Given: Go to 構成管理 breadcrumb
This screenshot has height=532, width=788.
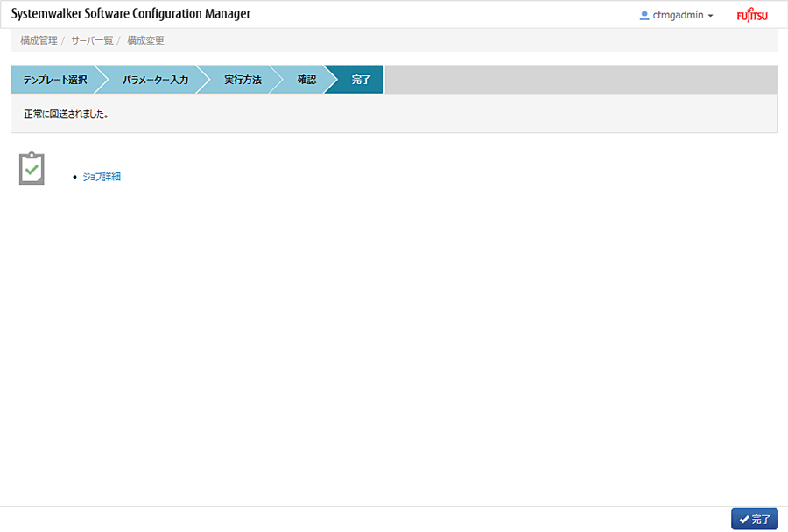Looking at the screenshot, I should pos(39,41).
